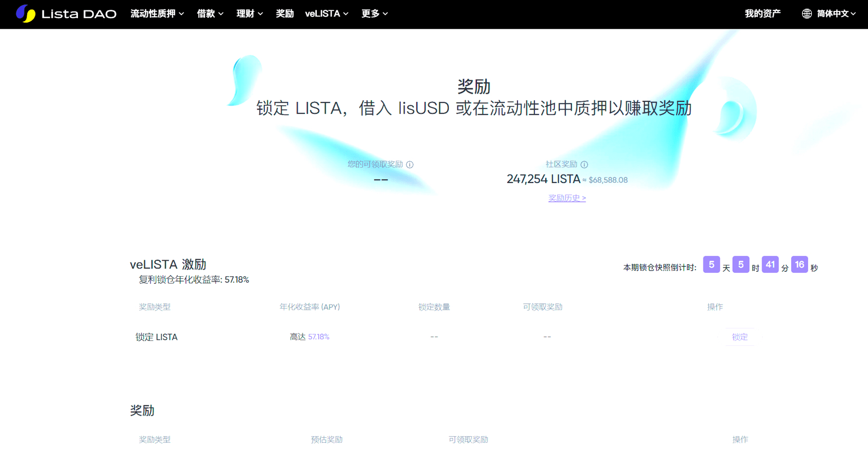Click the globe language icon
868x451 pixels.
point(807,14)
